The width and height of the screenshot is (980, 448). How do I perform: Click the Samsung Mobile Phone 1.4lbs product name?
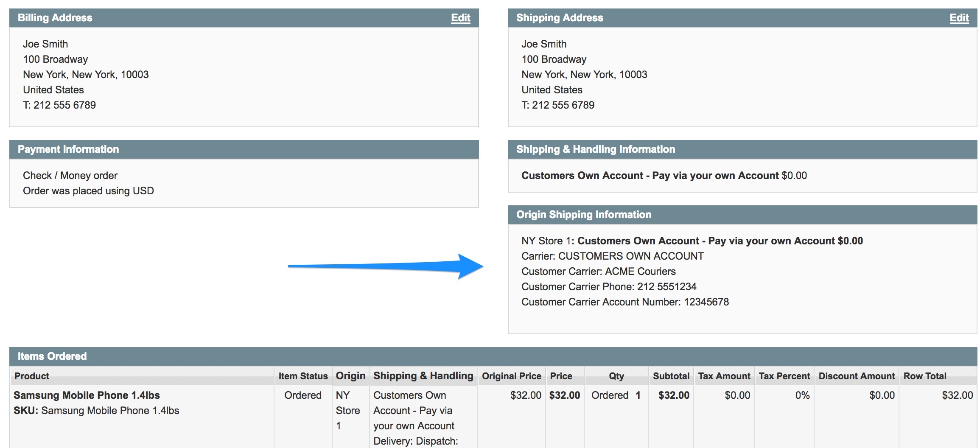[x=87, y=395]
